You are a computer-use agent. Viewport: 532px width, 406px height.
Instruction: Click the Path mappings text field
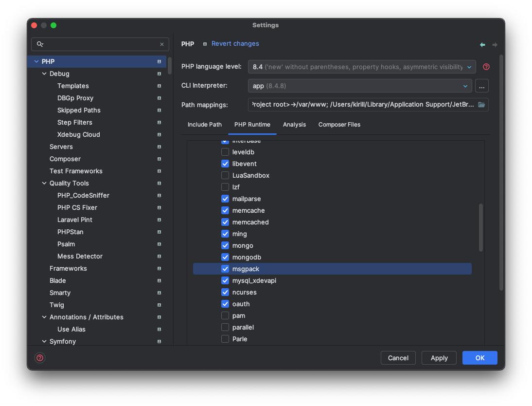click(x=368, y=104)
